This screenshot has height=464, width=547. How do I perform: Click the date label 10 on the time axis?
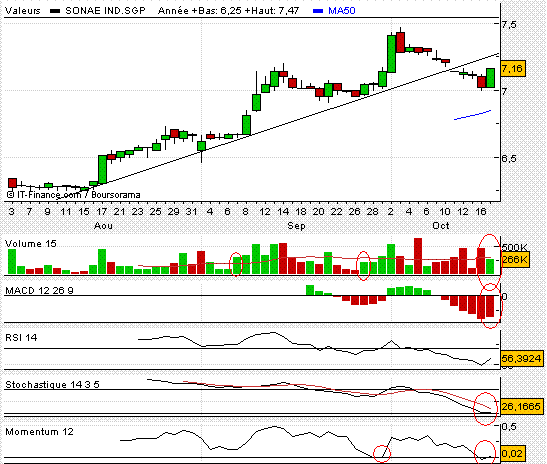click(444, 211)
